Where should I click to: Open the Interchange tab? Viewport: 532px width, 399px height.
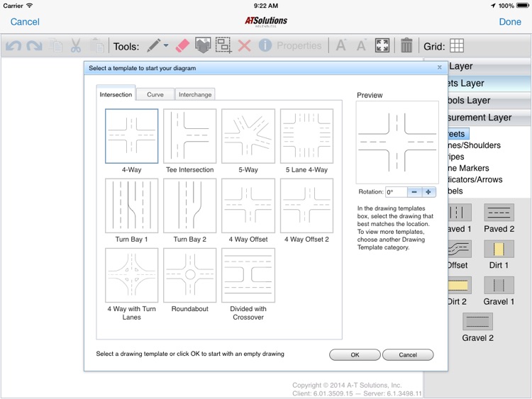tap(194, 94)
